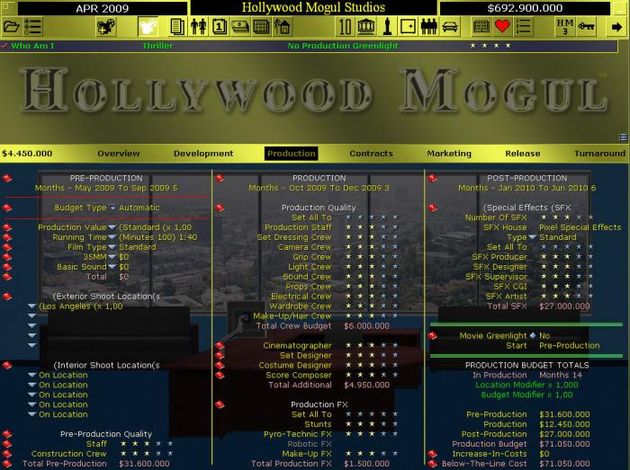Click the Who Am I project title

click(33, 46)
